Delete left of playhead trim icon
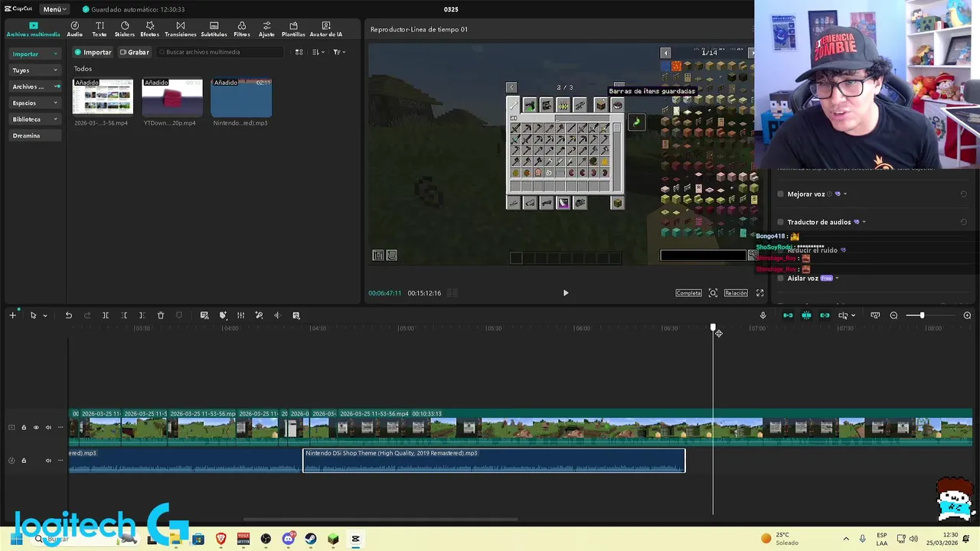The image size is (980, 551). pyautogui.click(x=124, y=315)
